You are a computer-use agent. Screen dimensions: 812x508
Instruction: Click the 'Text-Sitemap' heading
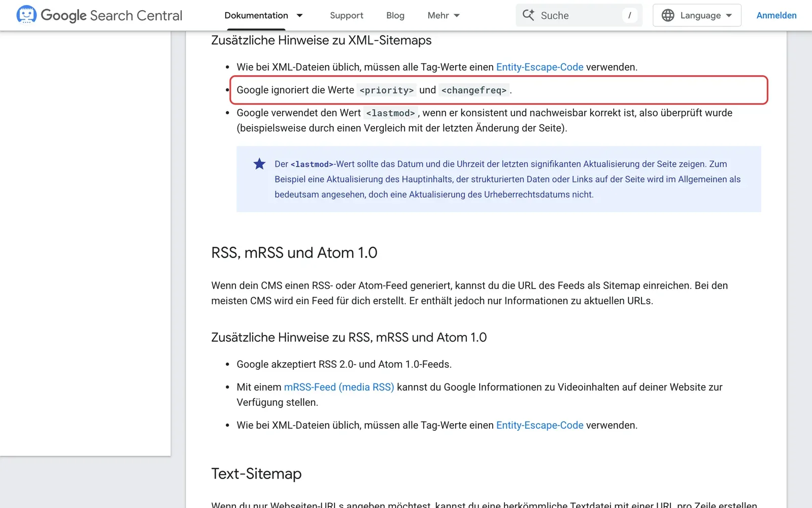pos(256,473)
